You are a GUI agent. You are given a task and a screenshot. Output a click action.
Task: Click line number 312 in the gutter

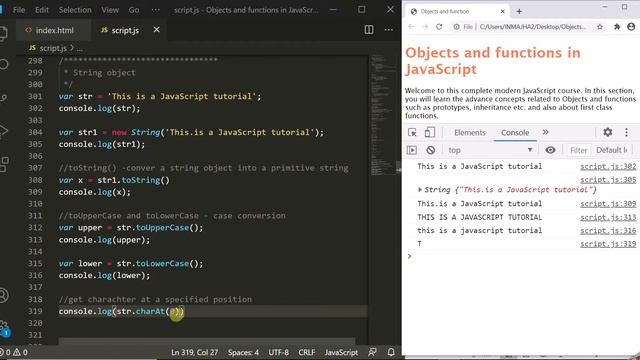tap(35, 228)
